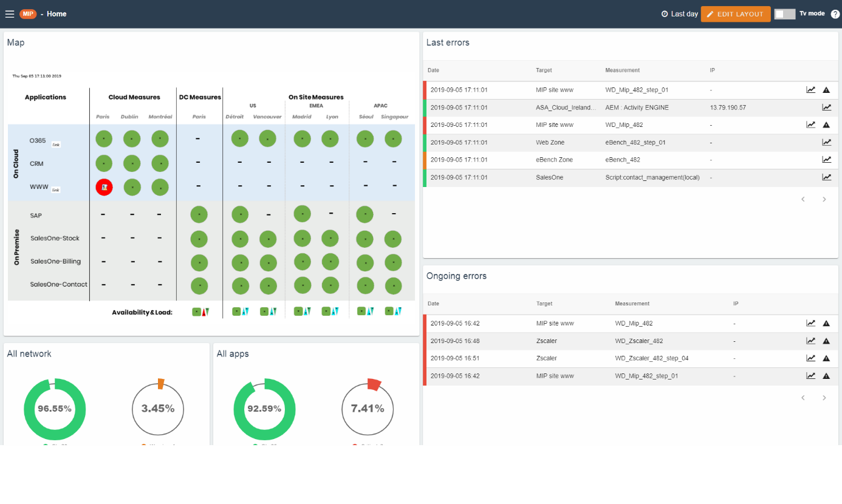
Task: Click the 96.55% green network donut chart
Action: click(55, 409)
